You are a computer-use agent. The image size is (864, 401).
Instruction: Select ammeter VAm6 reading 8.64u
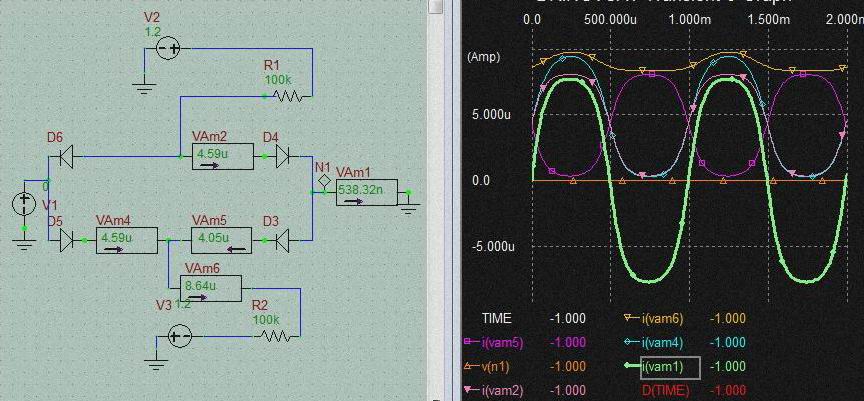coord(211,288)
